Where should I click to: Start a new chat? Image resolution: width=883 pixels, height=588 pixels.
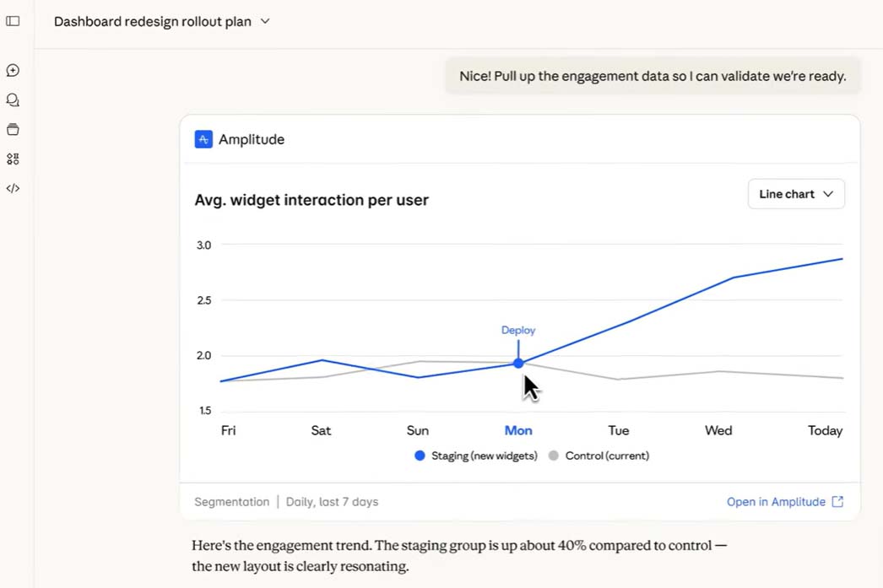click(13, 71)
